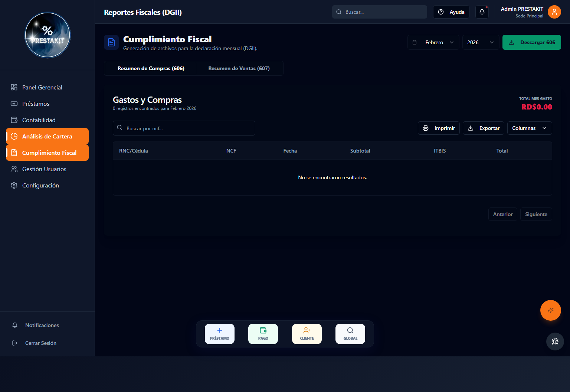Screen dimensions: 570x392
Task: Click the Panel Gerencial grid icon
Action: click(14, 87)
